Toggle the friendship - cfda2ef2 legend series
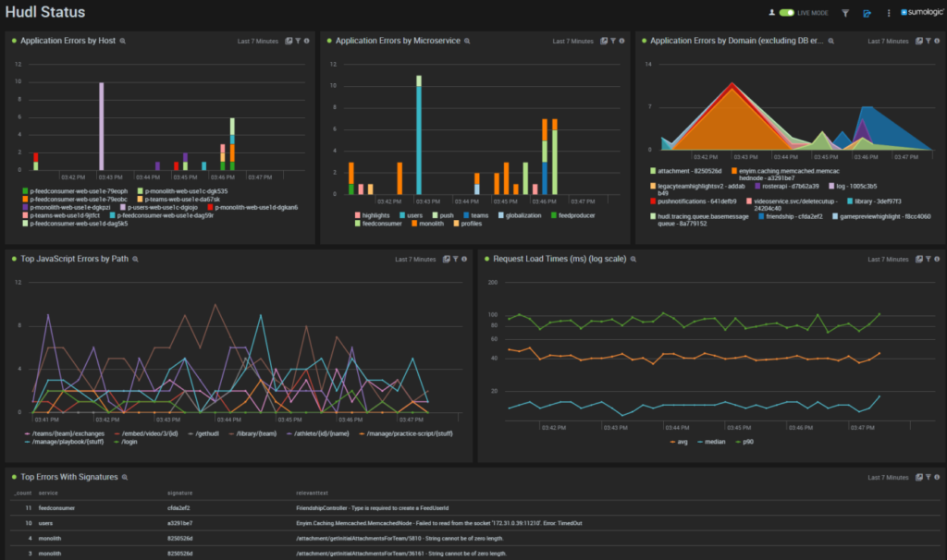This screenshot has height=560, width=947. (x=791, y=216)
